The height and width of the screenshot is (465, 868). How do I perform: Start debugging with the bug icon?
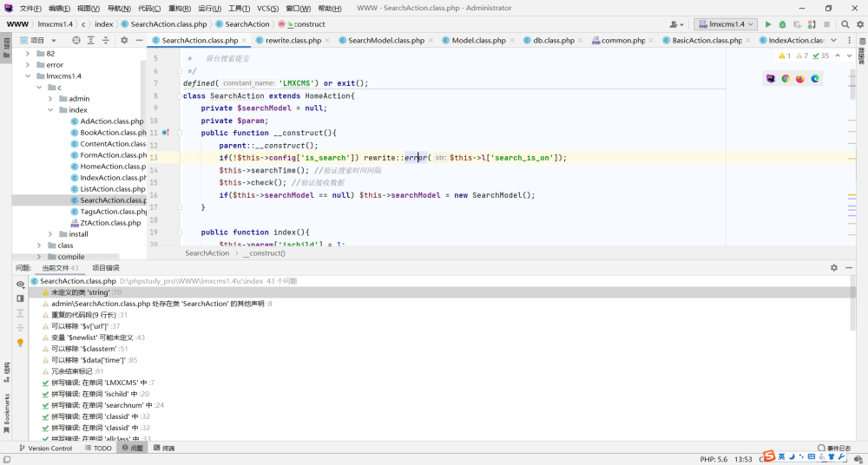point(782,24)
